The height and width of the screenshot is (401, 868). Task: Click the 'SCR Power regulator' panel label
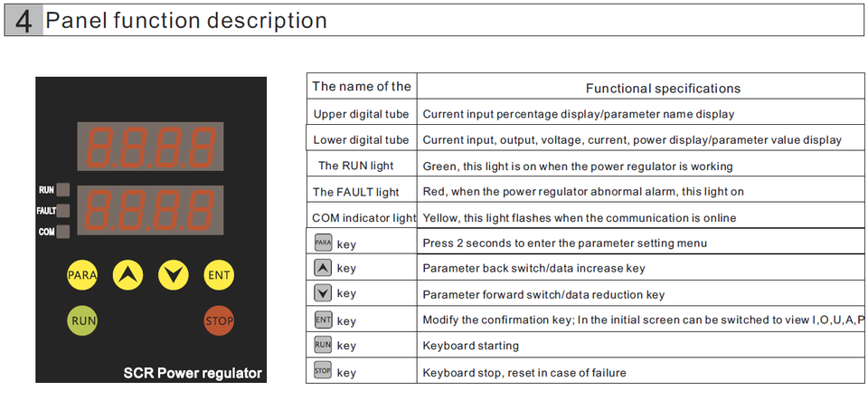(193, 373)
